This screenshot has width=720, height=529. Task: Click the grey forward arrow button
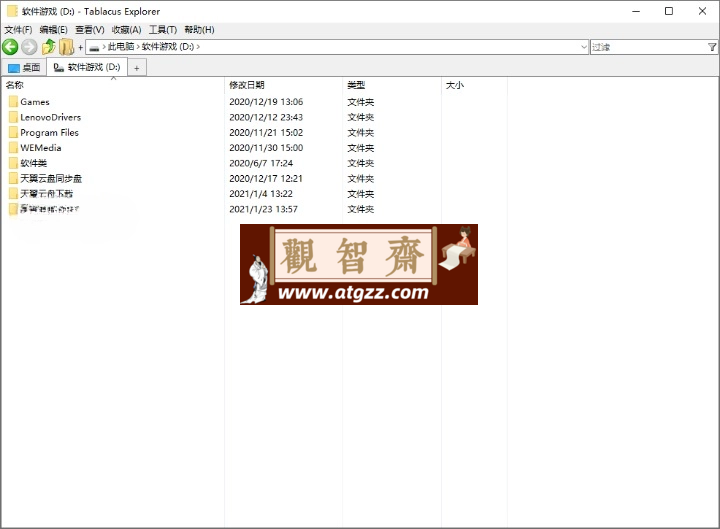(x=29, y=47)
